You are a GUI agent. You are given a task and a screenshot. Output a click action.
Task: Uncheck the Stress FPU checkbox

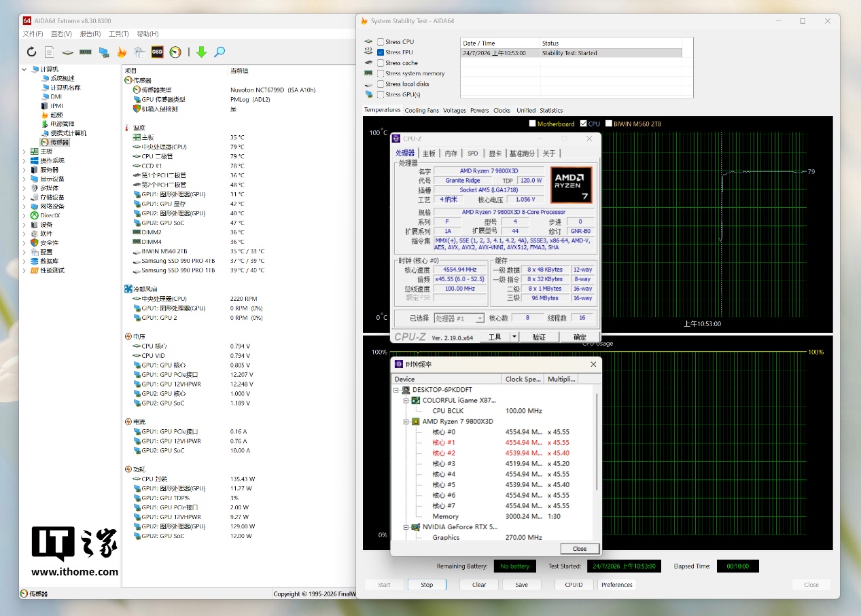[x=381, y=52]
